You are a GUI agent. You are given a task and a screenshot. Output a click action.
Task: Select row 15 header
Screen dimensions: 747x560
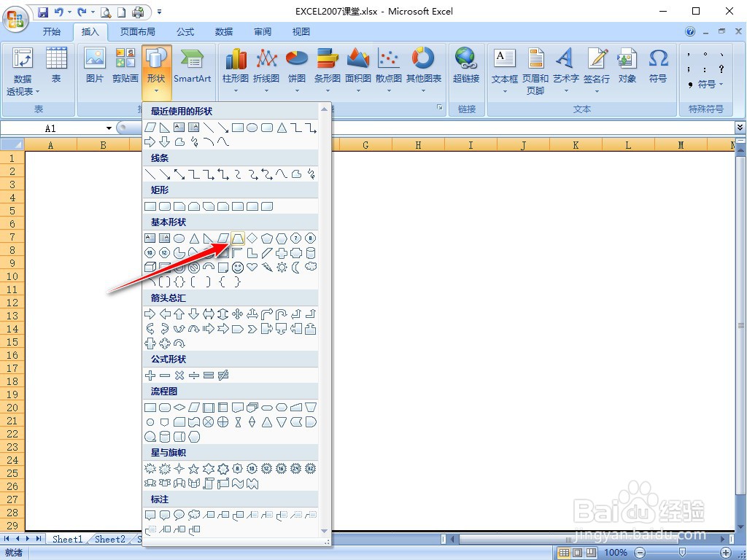(12, 342)
